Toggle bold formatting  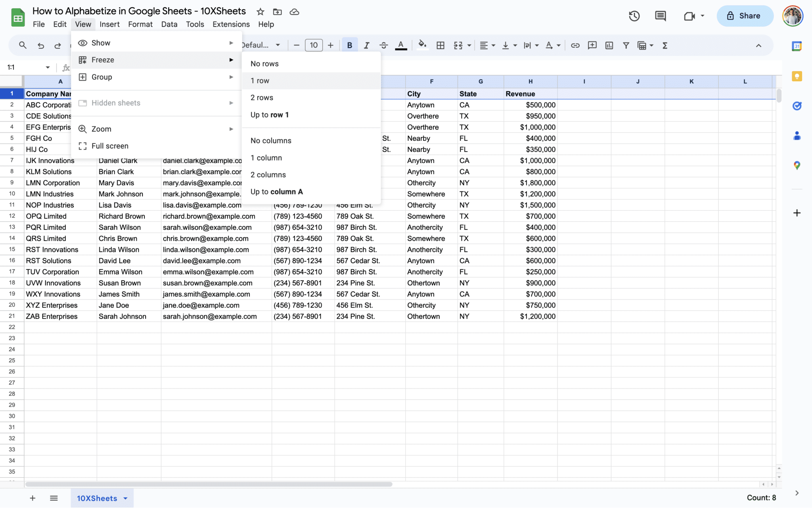349,45
